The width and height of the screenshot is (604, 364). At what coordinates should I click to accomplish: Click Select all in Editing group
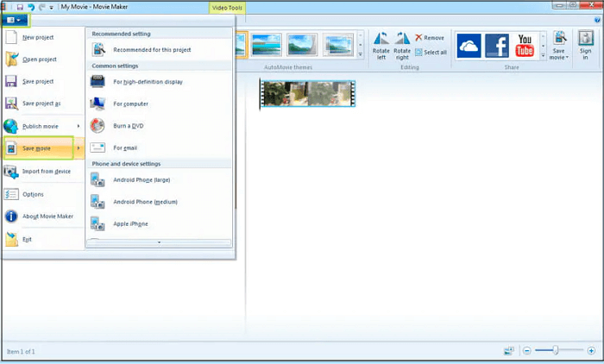(430, 52)
